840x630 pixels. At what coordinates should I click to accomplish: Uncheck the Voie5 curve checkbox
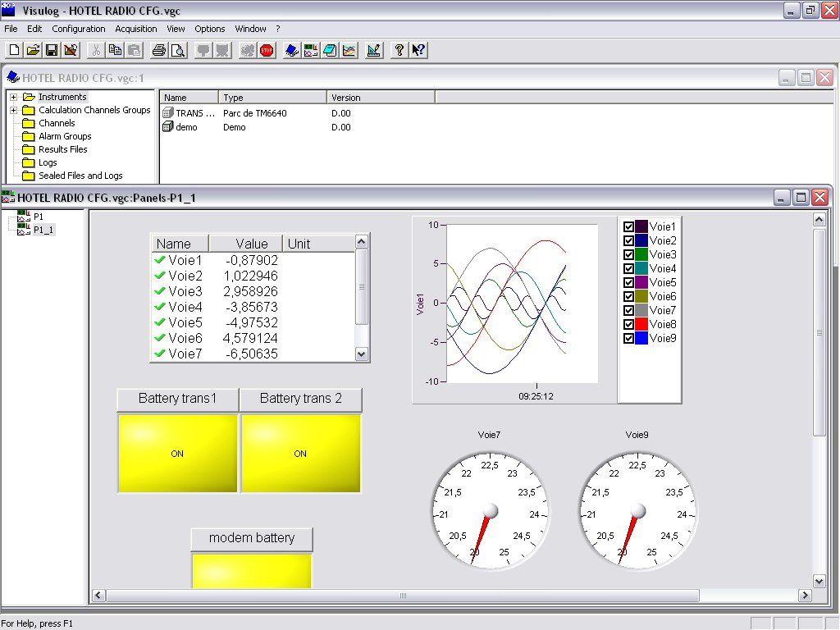(630, 282)
